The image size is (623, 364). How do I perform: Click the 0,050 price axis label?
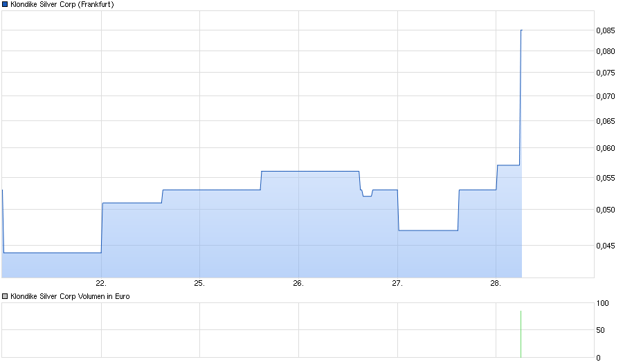click(606, 210)
